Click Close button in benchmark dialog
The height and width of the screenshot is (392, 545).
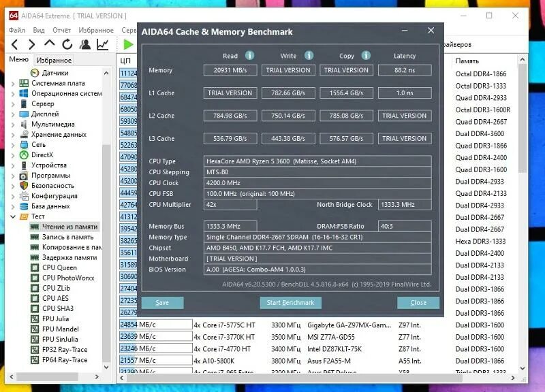(x=418, y=303)
